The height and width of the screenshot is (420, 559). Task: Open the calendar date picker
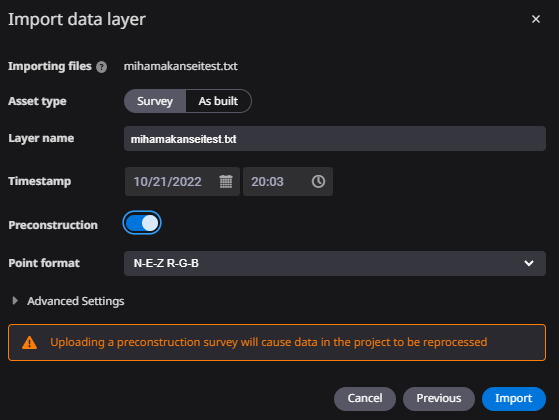[226, 181]
